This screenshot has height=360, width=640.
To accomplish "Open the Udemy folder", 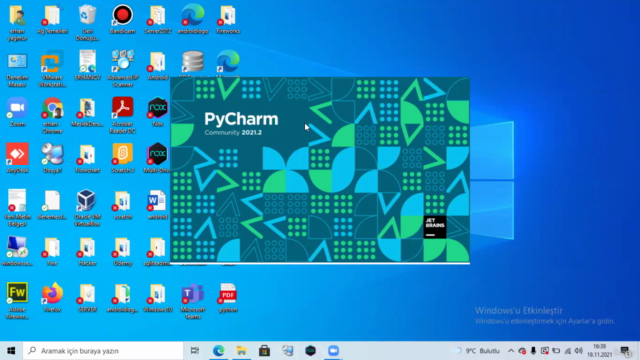I will [x=122, y=251].
